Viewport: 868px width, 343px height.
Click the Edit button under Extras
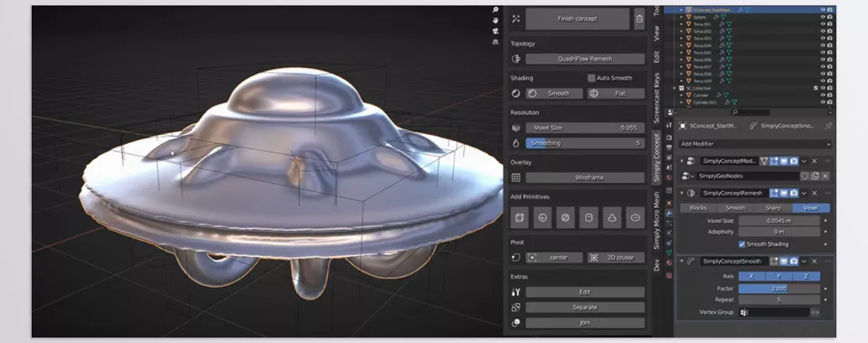(x=585, y=292)
